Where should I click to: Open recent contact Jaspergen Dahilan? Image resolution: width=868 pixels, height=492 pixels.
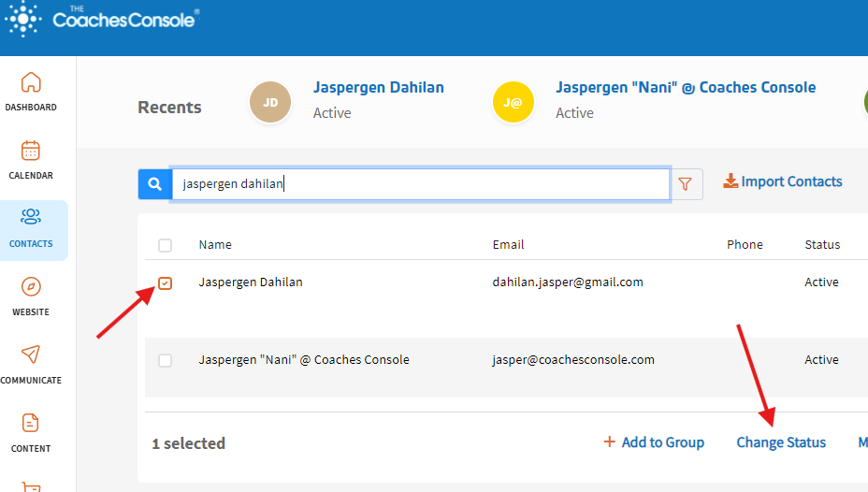(378, 88)
